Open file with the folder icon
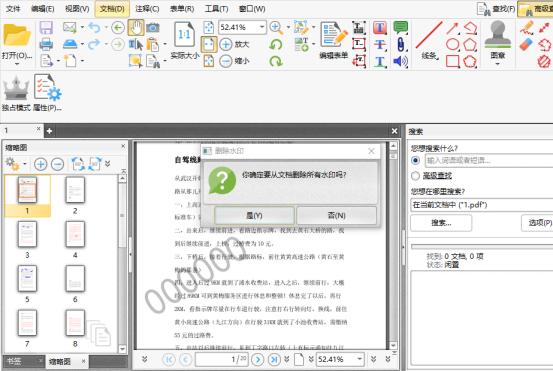Screen dimensions: 553x371 pos(16,35)
